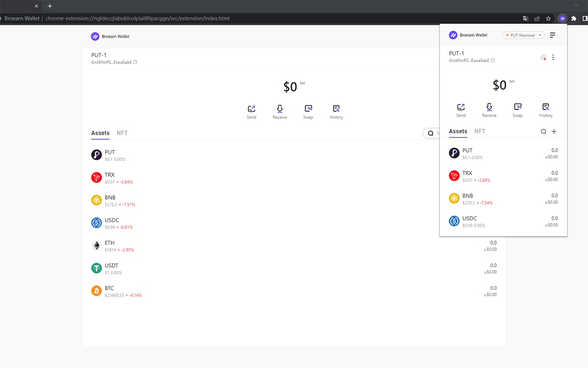
Task: Add a custom token via the plus icon
Action: 554,131
